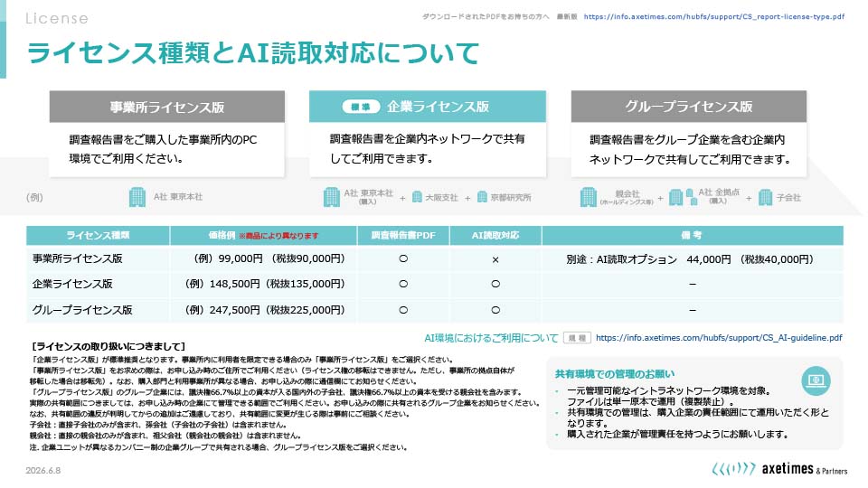Click the × mark in the AI読取対応 column
The image size is (868, 488).
(495, 259)
